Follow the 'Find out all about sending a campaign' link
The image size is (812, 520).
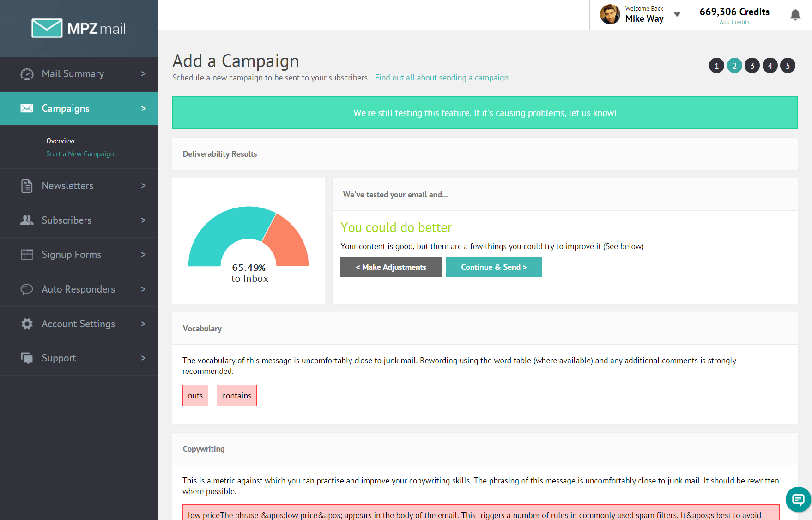coord(442,78)
